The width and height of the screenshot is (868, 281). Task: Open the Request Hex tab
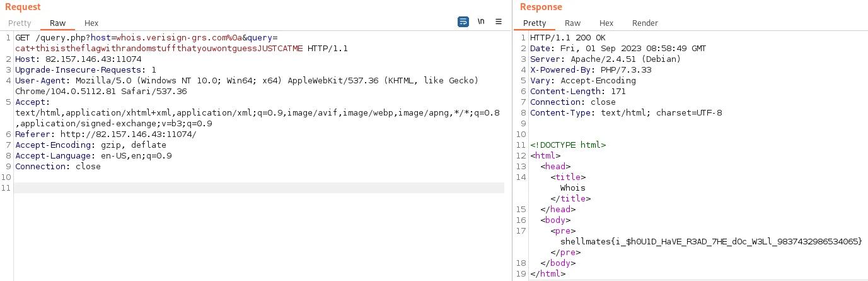click(91, 23)
